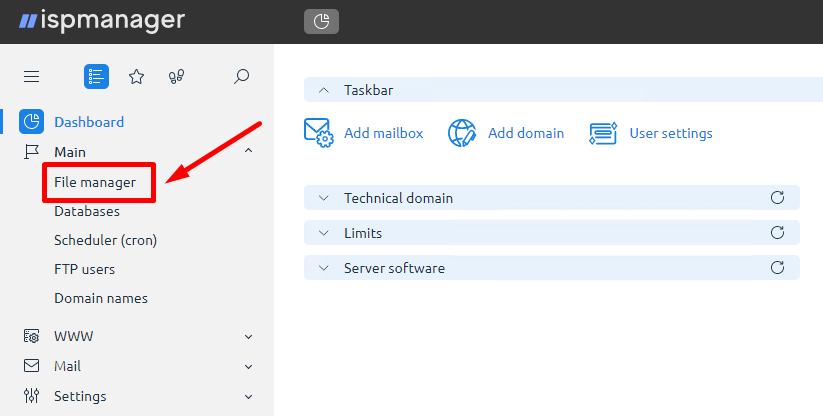Screen dimensions: 823x416
Task: Click the Dashboard pie chart icon
Action: [x=31, y=122]
